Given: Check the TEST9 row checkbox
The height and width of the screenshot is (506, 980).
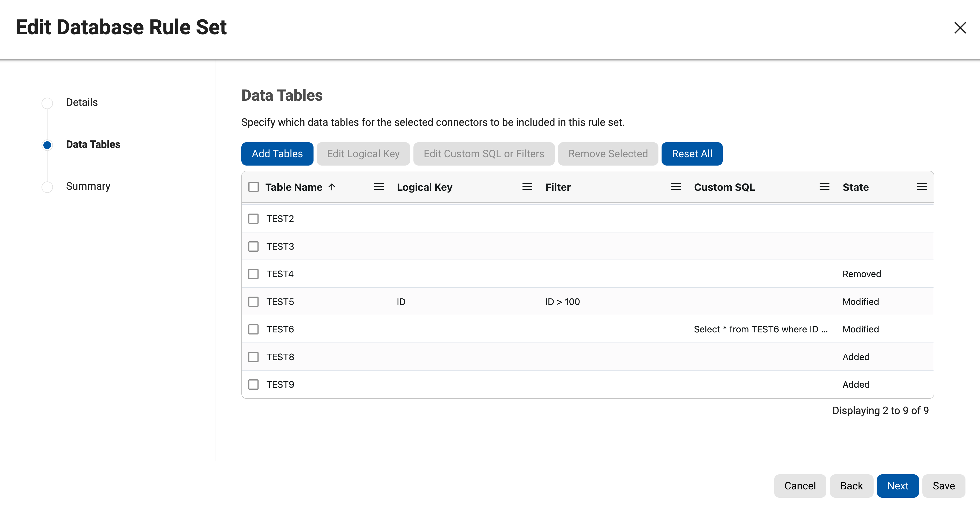Looking at the screenshot, I should pos(253,384).
